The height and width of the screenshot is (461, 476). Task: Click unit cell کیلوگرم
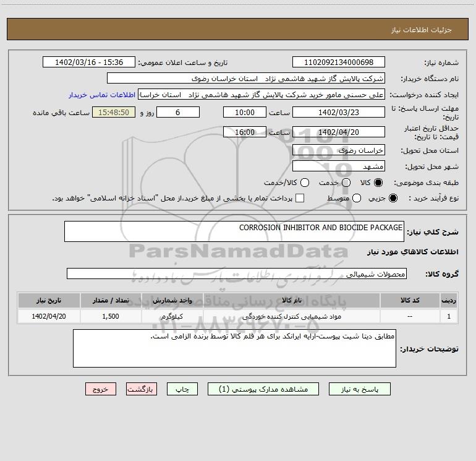pos(172,316)
